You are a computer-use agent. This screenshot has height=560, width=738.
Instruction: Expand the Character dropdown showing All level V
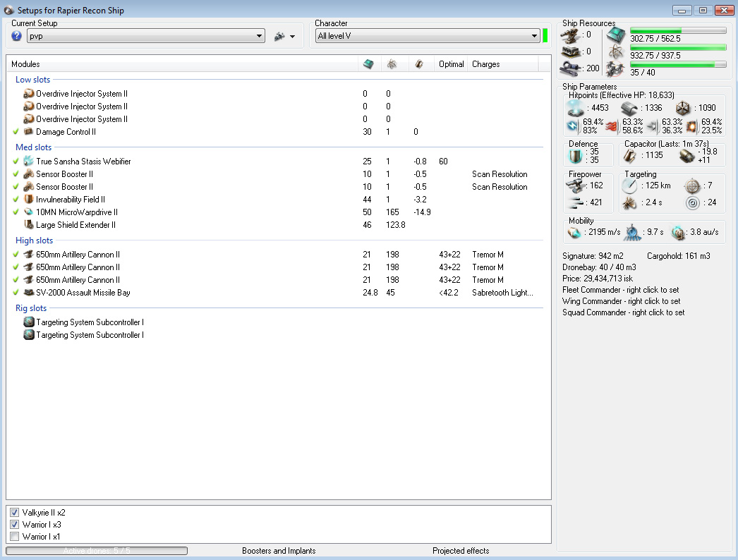tap(428, 36)
